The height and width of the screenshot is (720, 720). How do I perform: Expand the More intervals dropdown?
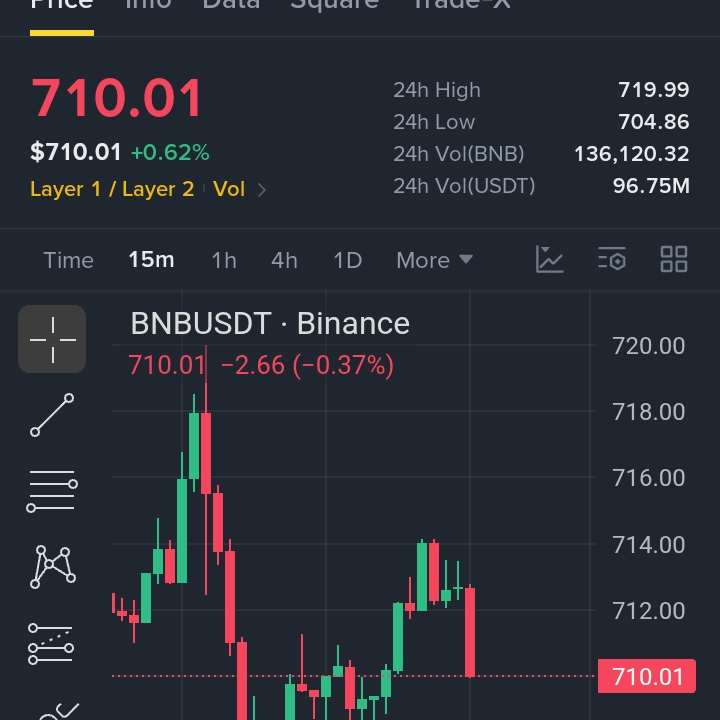click(434, 260)
